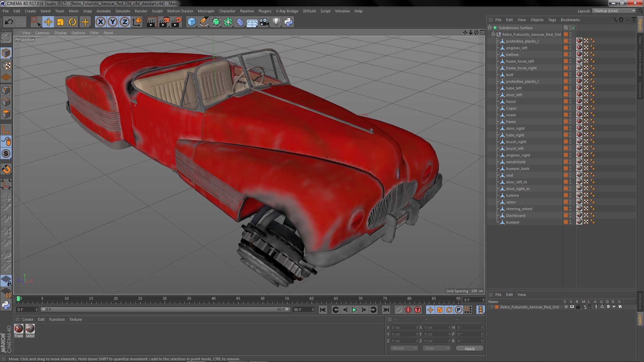Viewport: 644px width, 362px height.
Task: Click the current frame field 0 F
Action: pyautogui.click(x=27, y=310)
